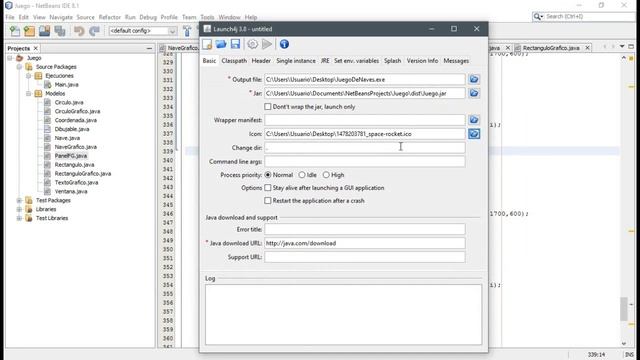Create a new Launch4j configuration
The image size is (640, 360).
pos(207,44)
